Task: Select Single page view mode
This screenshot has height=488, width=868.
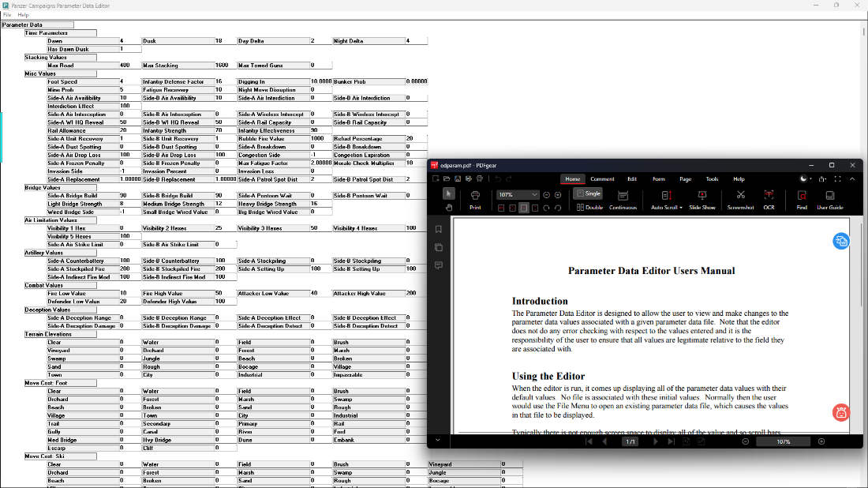Action: point(588,193)
